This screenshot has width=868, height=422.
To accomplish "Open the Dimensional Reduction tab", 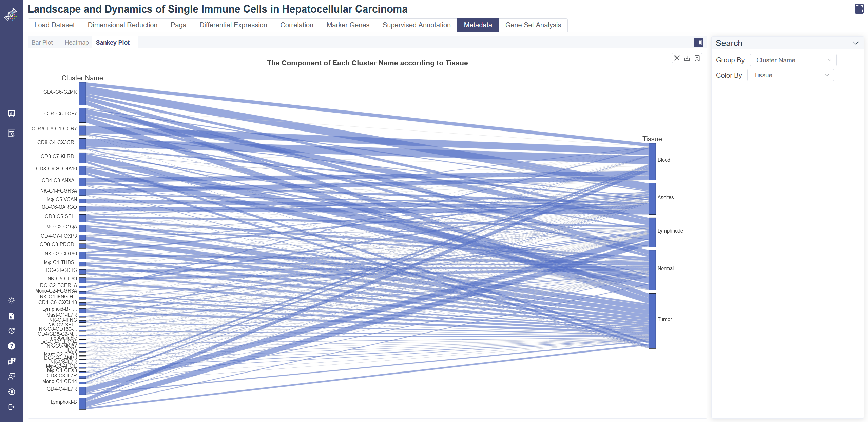I will [122, 25].
